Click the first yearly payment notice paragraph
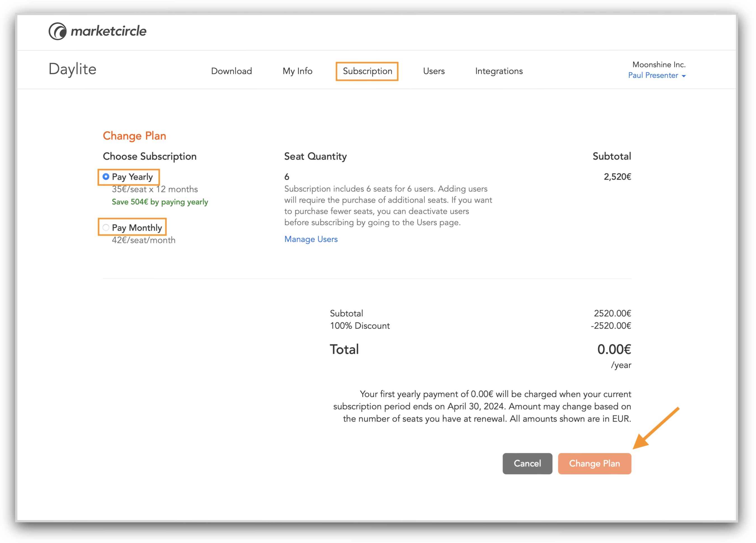The image size is (756, 543). coord(482,406)
